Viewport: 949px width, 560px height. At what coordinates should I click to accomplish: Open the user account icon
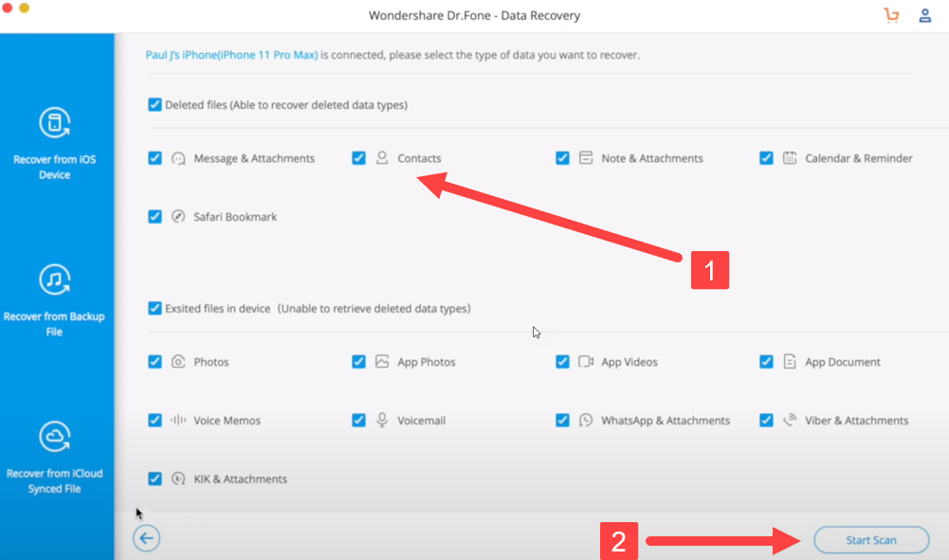click(x=924, y=15)
